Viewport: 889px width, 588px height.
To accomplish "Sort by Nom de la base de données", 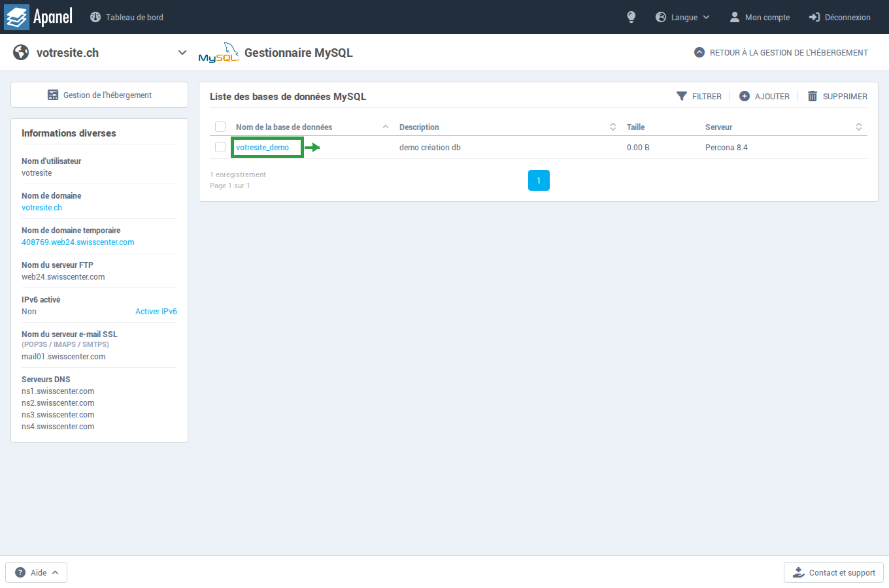I will tap(284, 127).
